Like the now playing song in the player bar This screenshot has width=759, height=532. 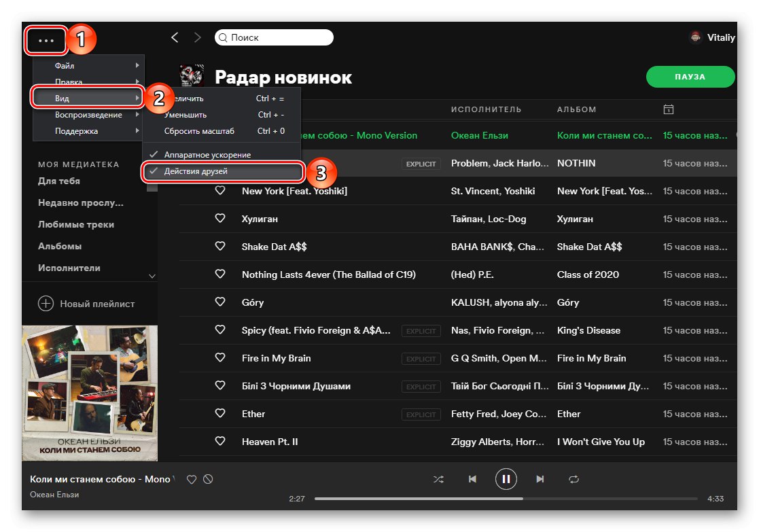[x=192, y=479]
